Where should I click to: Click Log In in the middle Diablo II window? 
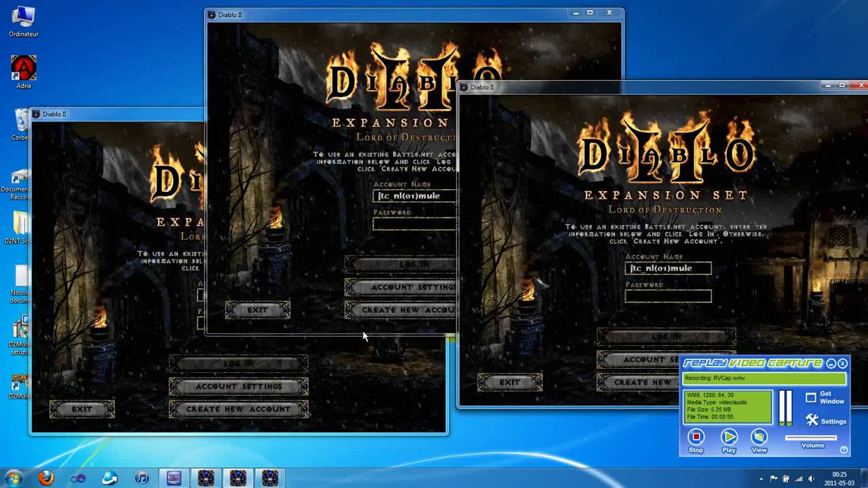(401, 264)
